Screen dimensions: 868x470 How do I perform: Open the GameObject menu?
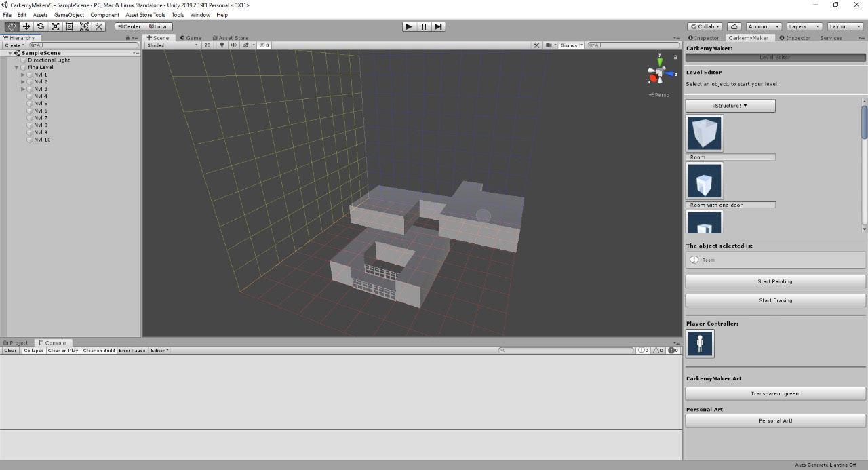pos(69,15)
